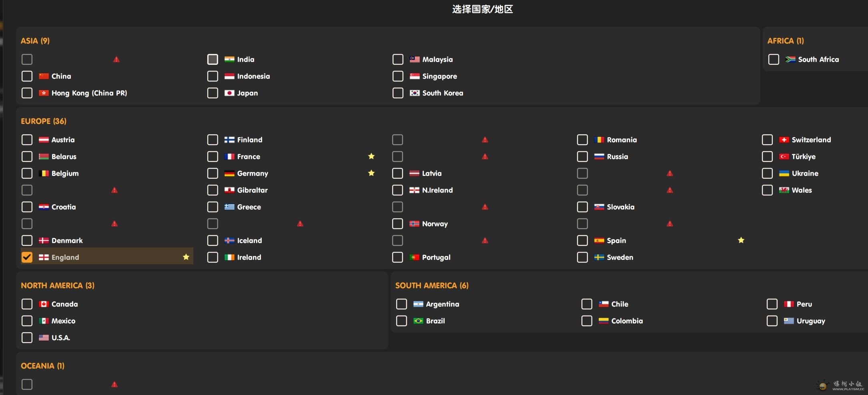Click the Greece flag icon
Screen dimensions: 868x395
click(x=229, y=207)
